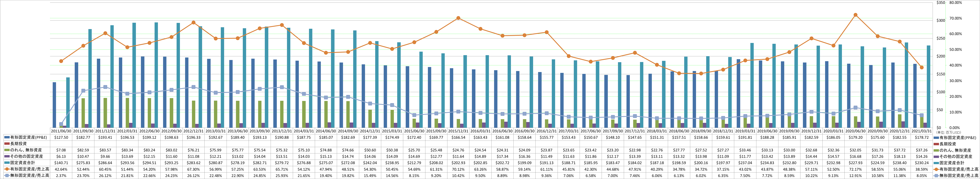
Task: Select the $6.13 other fixed assets cell
Action: pos(61,156)
